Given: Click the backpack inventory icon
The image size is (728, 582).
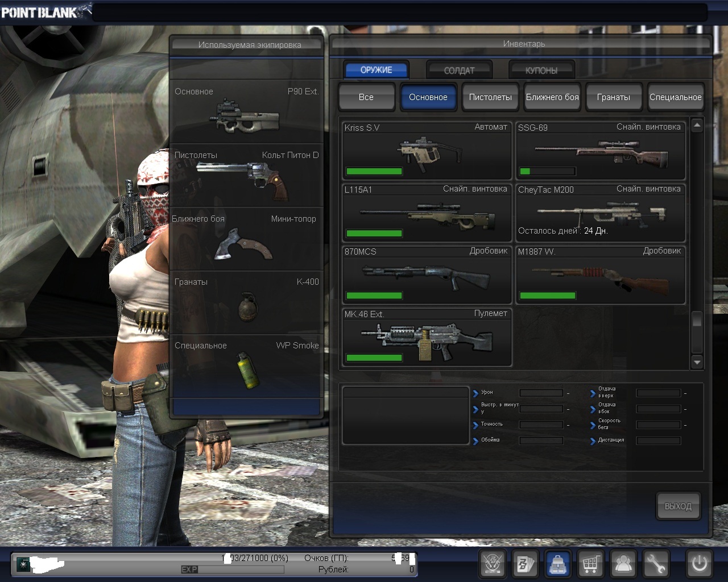Looking at the screenshot, I should 559,564.
